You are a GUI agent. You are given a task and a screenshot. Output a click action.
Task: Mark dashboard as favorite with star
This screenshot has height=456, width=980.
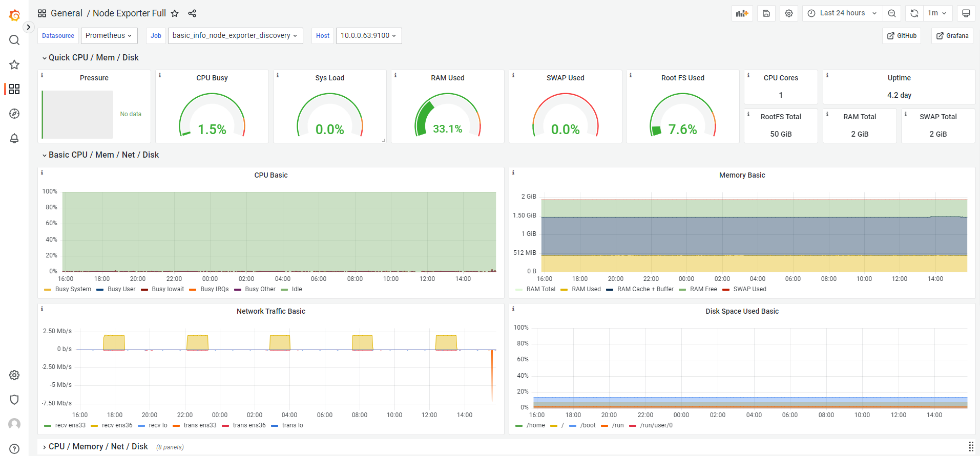click(175, 13)
